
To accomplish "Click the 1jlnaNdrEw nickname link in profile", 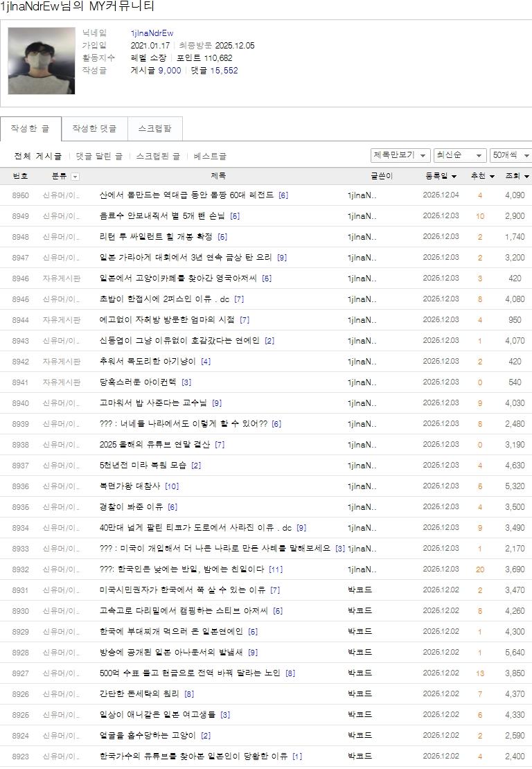I will [152, 33].
